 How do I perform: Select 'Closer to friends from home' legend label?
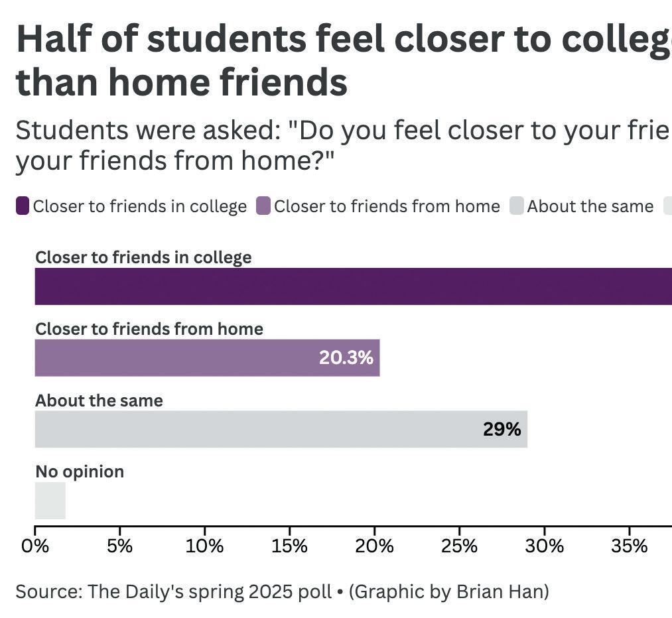tap(387, 207)
